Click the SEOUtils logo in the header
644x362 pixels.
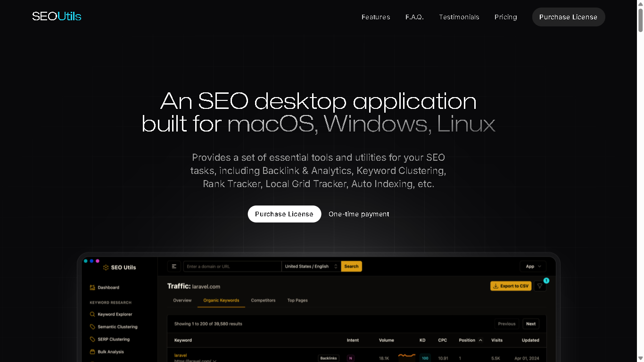click(57, 16)
